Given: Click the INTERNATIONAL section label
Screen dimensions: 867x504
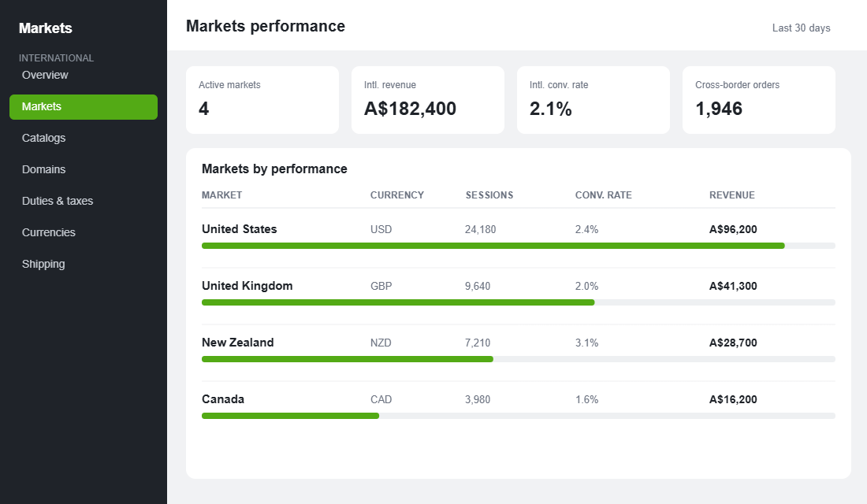Looking at the screenshot, I should [57, 58].
